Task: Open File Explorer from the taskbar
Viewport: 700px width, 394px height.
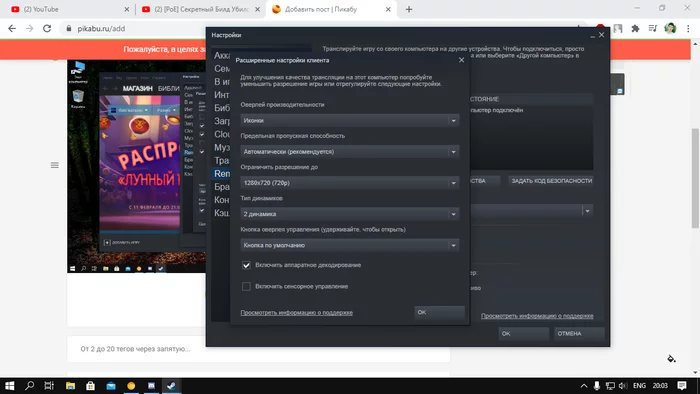Action: 70,386
